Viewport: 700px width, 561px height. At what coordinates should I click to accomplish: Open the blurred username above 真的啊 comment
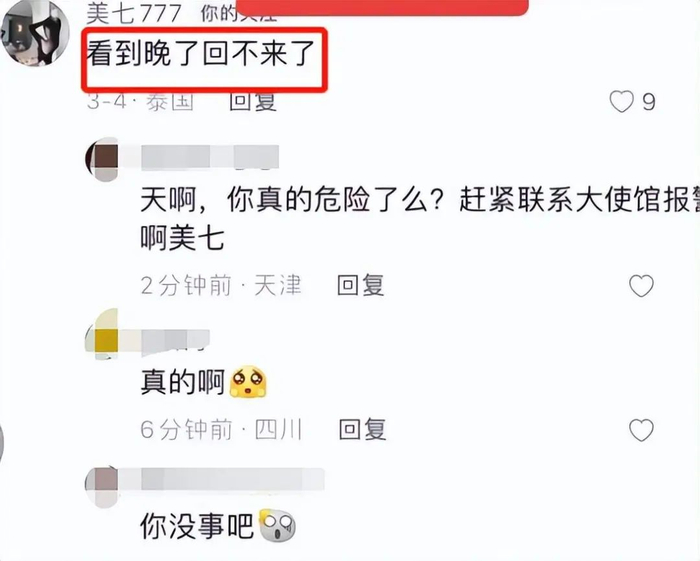click(x=175, y=342)
